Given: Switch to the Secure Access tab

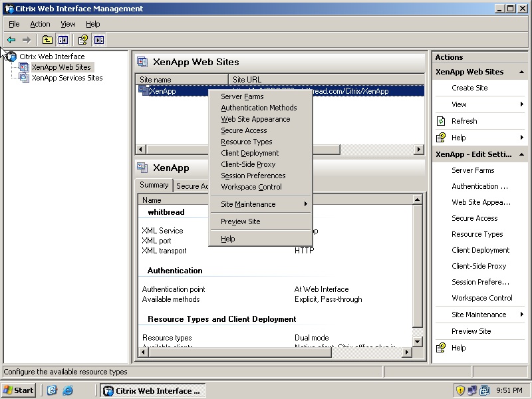Looking at the screenshot, I should 192,186.
